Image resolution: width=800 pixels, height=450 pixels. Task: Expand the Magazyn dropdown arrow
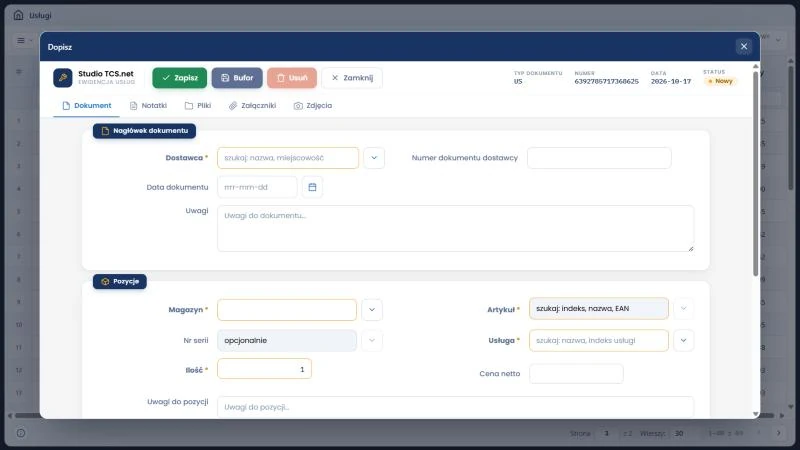click(372, 310)
